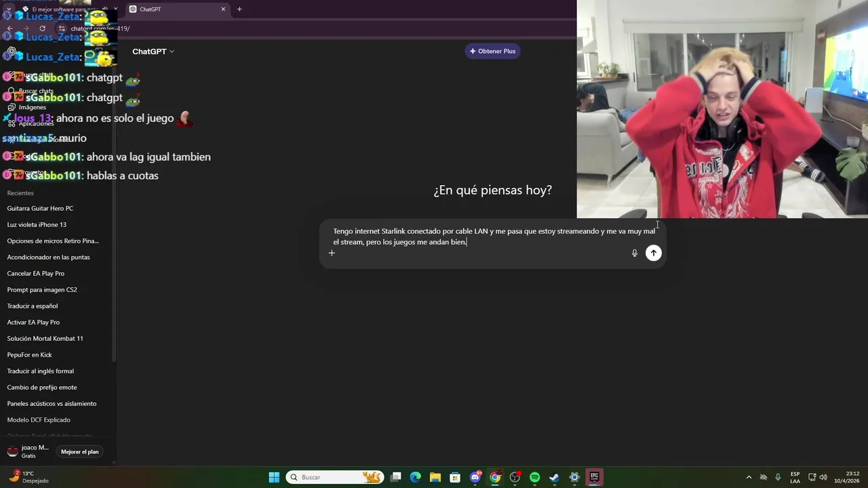Open joaco account profile menu
The height and width of the screenshot is (488, 868).
[x=28, y=451]
